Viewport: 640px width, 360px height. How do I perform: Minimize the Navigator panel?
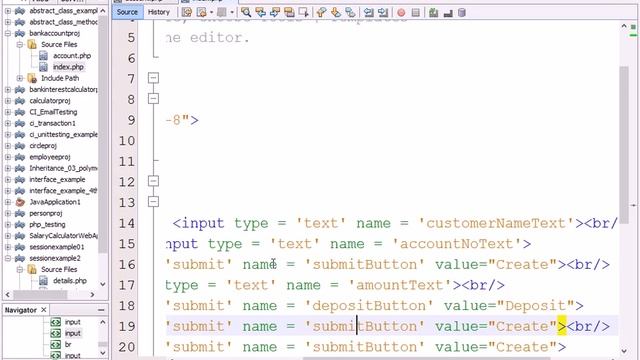coord(101,310)
